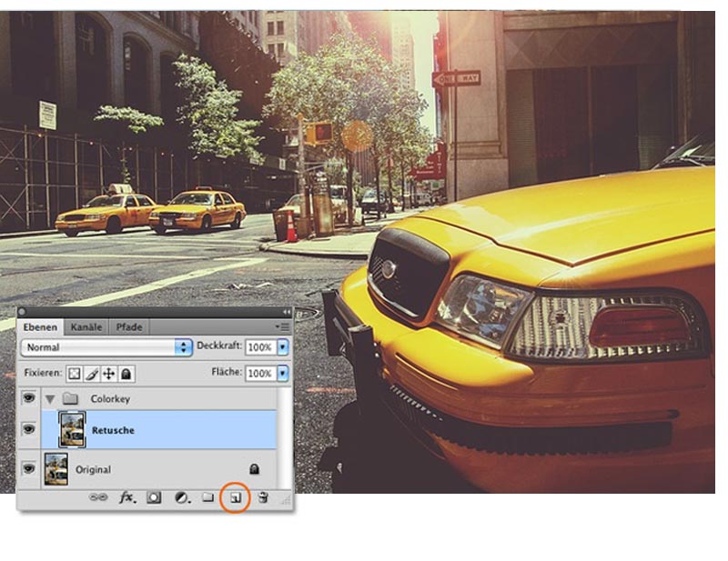Lock transparent pixels

[75, 374]
